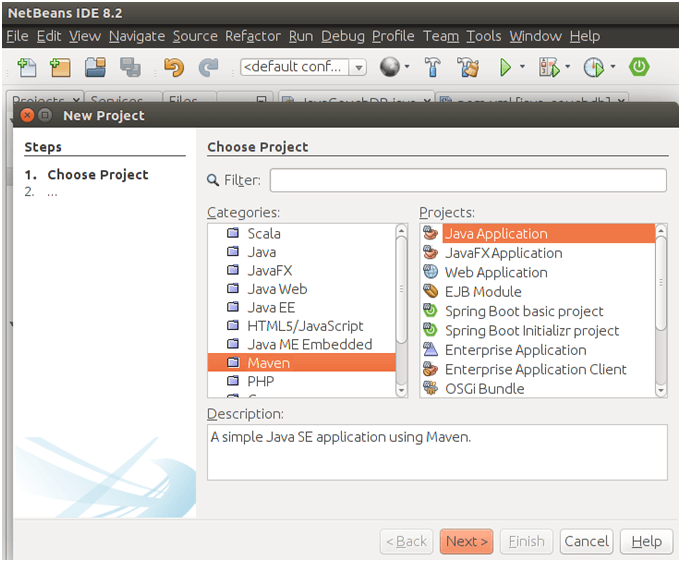Open the Debug Project dropdown arrow
Viewport: 681px width, 562px height.
click(x=568, y=66)
